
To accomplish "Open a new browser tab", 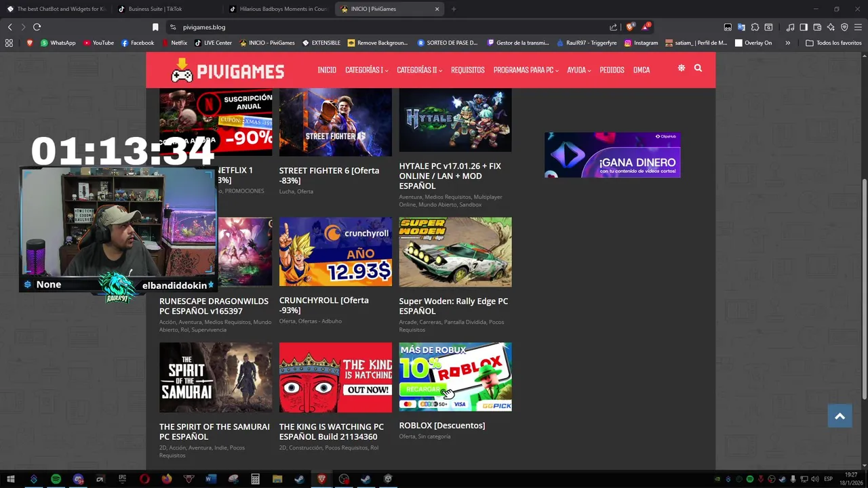I will tap(454, 9).
